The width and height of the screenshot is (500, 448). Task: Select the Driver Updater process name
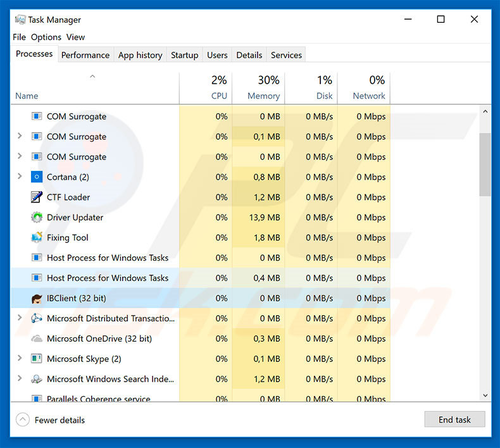point(75,218)
